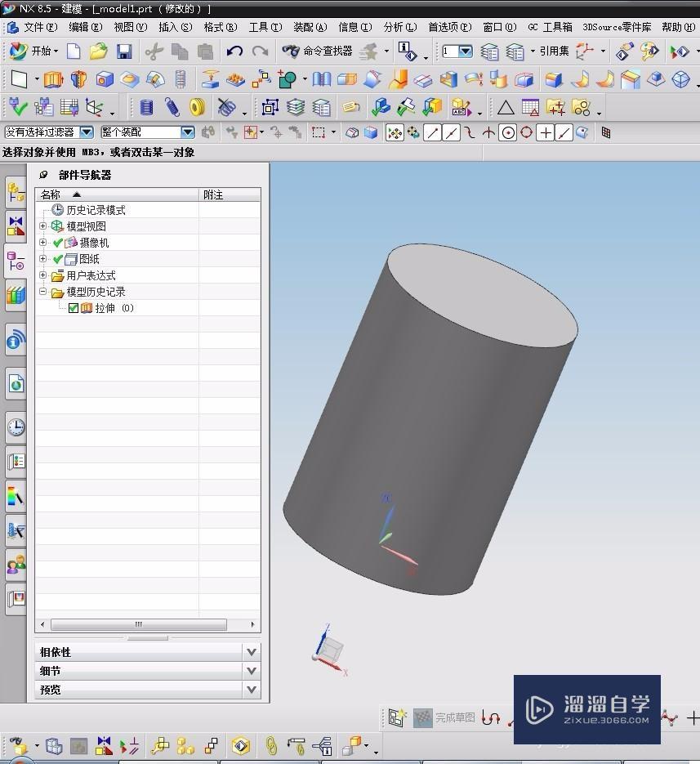Open the 插入 (Insert) menu

pos(176,27)
